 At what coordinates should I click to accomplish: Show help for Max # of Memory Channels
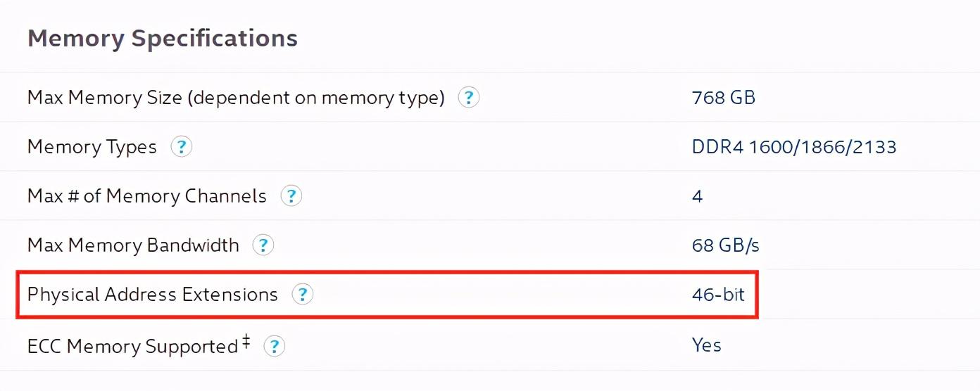point(291,195)
